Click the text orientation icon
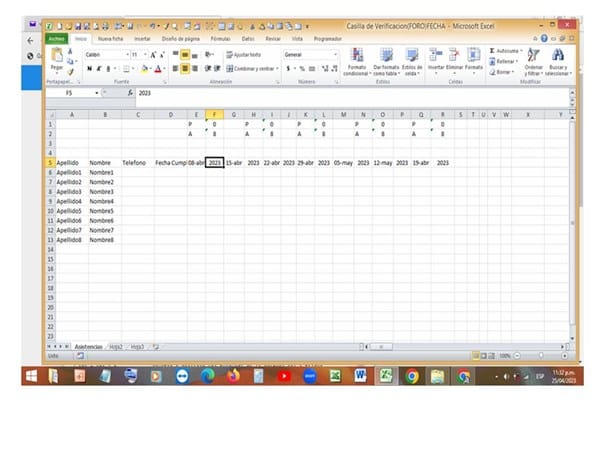Viewport: 600px width, 450px height. [208, 55]
